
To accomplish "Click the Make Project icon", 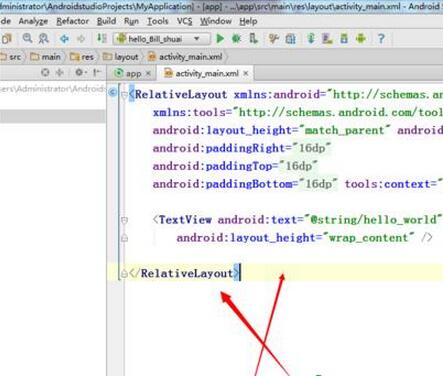I will coord(101,39).
